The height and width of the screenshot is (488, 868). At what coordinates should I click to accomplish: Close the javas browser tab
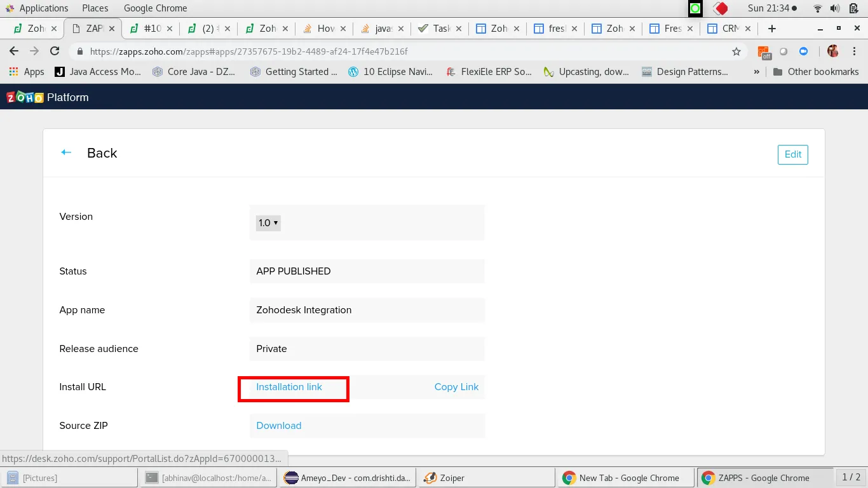(x=400, y=29)
